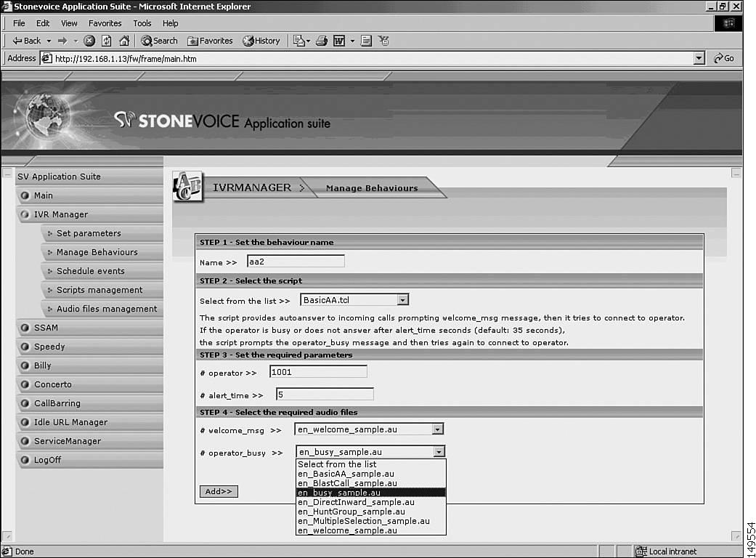Select en_BasicAA_sample.au from the list

(x=371, y=474)
